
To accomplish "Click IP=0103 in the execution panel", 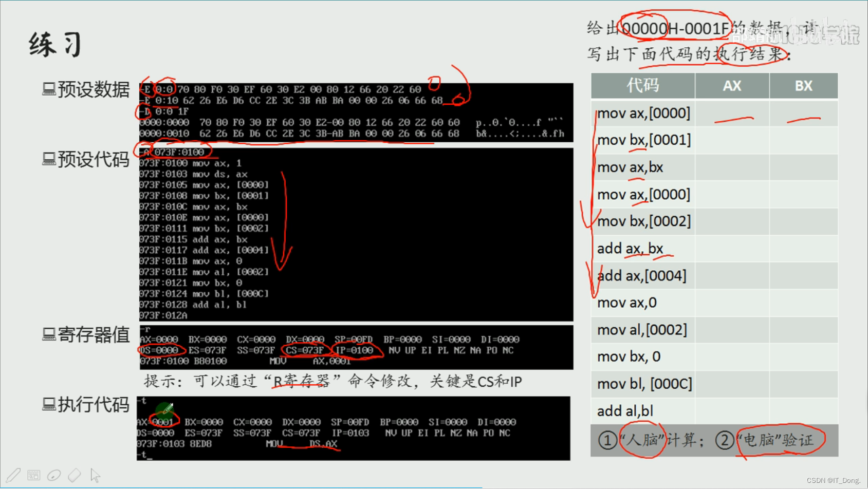I will click(x=350, y=433).
